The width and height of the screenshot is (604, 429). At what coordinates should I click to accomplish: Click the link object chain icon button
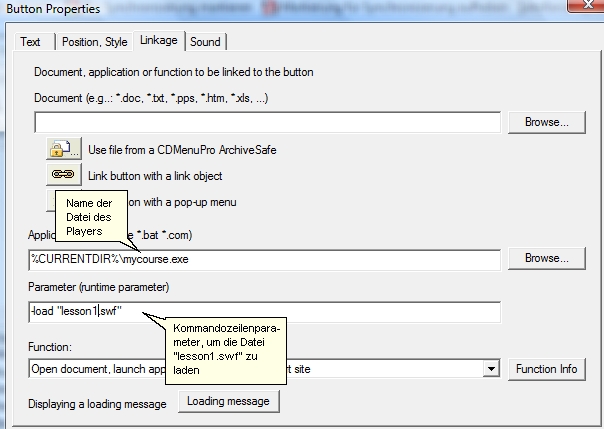tap(64, 175)
